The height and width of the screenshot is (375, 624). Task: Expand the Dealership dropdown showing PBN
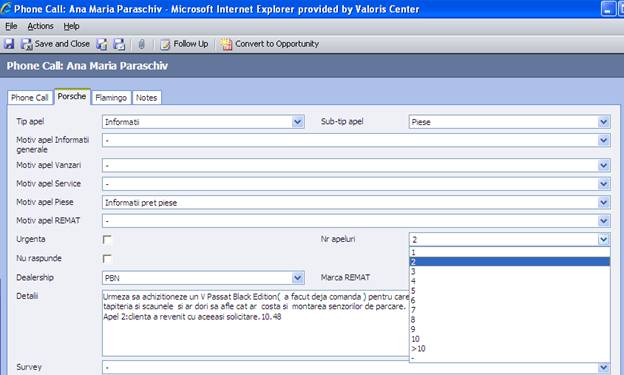coord(298,278)
